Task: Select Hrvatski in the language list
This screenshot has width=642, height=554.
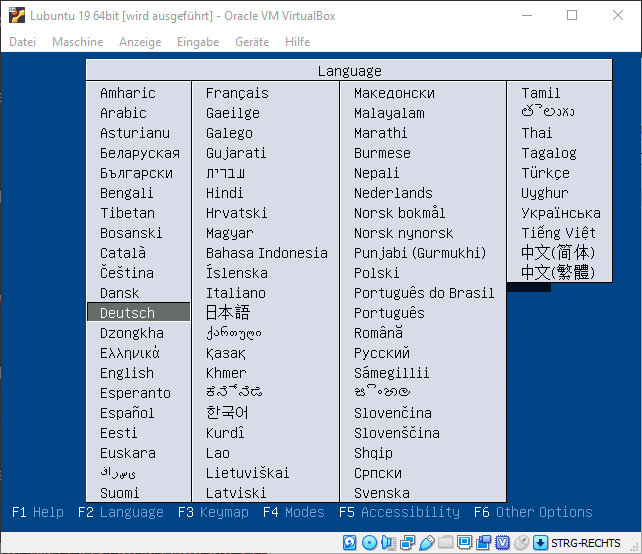Action: [237, 213]
